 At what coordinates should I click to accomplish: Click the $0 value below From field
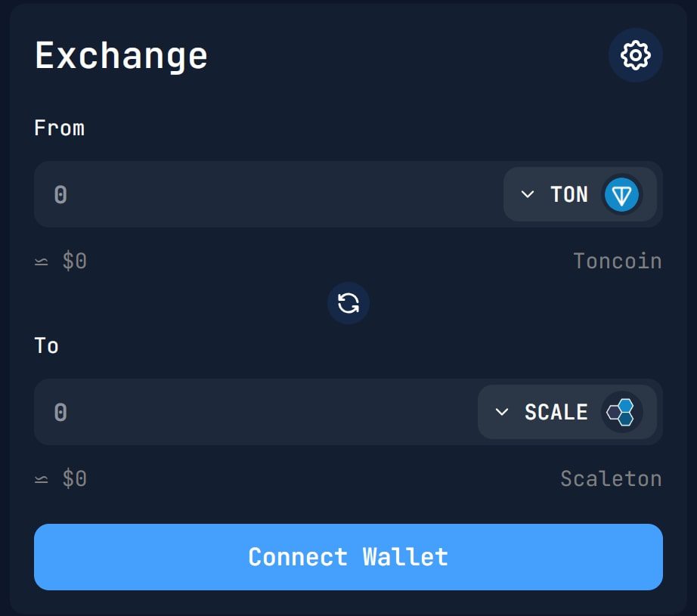tap(75, 261)
